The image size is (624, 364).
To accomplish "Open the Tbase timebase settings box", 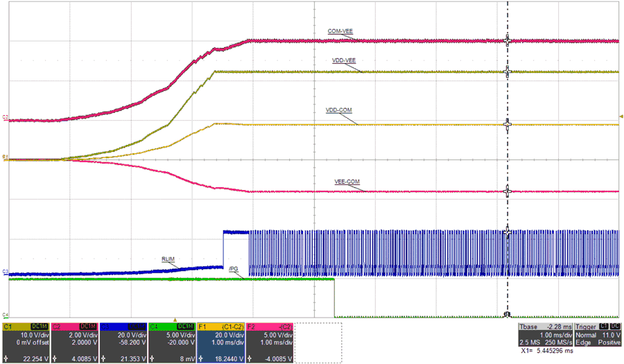I will 546,335.
